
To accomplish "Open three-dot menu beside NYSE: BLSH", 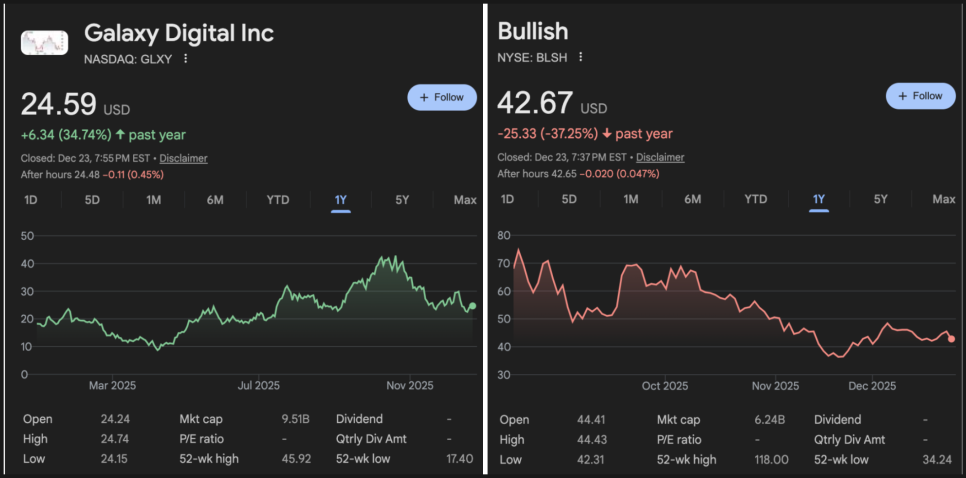I will 581,58.
